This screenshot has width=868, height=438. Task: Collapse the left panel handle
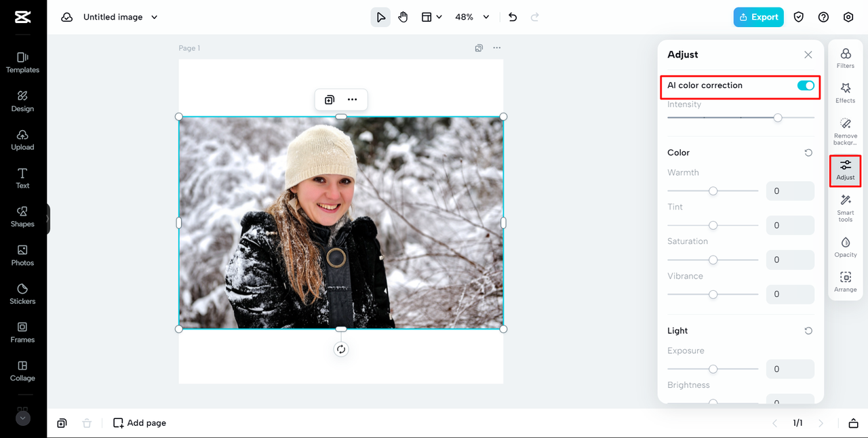[x=47, y=219]
